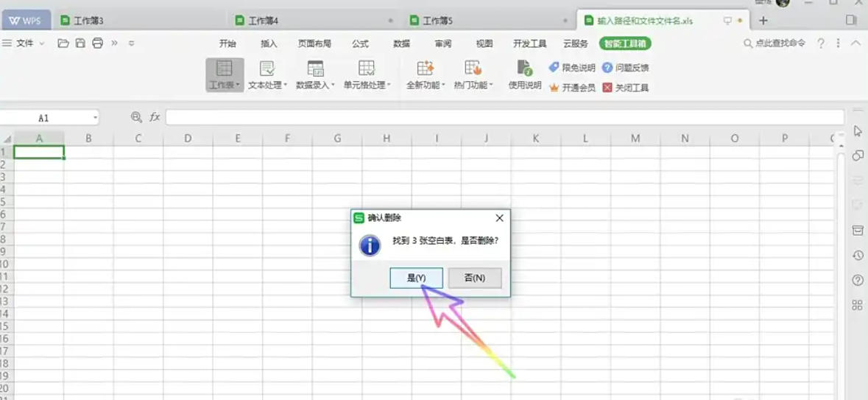Click the shapes icon in right sidebar
The image size is (868, 400).
click(858, 155)
